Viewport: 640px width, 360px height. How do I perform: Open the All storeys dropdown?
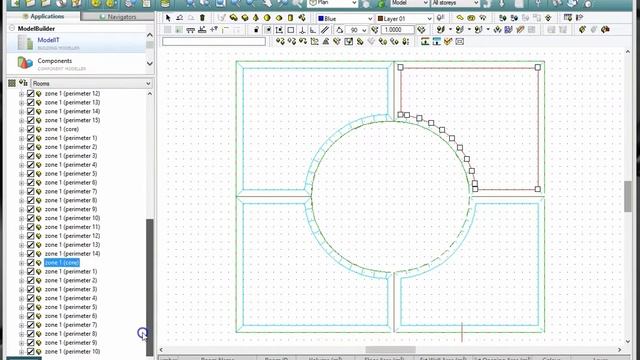(x=476, y=3)
